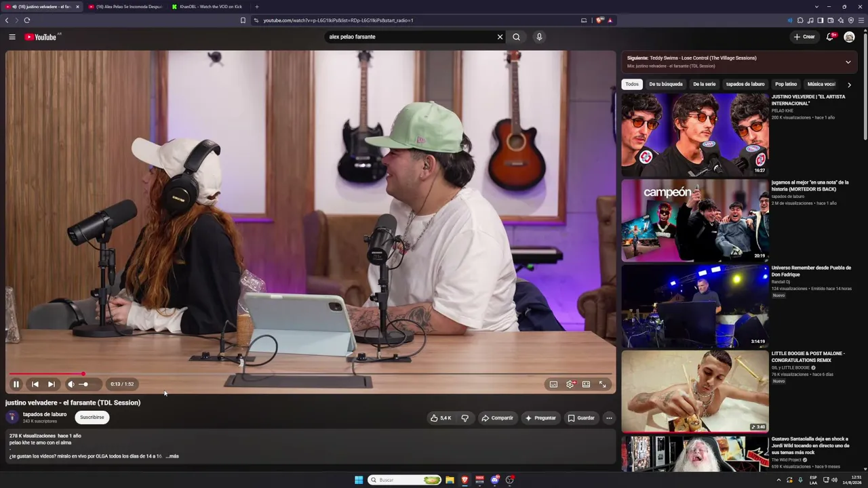This screenshot has width=868, height=488.
Task: Open the player settings gear
Action: [570, 384]
